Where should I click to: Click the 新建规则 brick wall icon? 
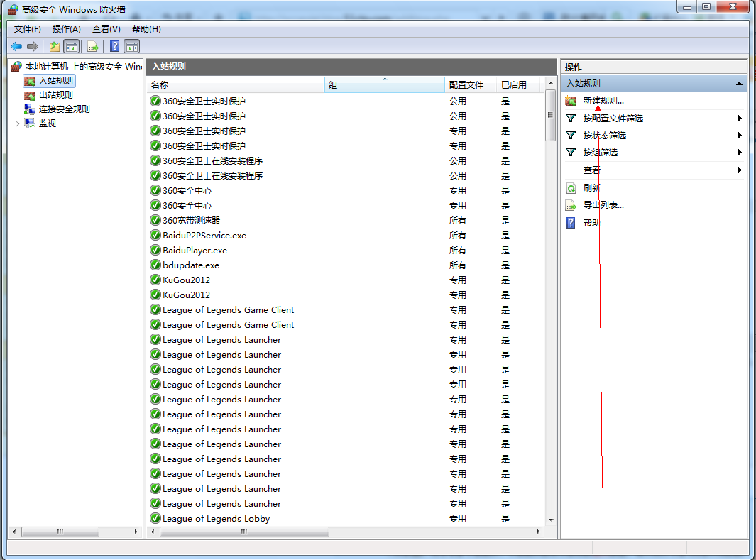571,101
